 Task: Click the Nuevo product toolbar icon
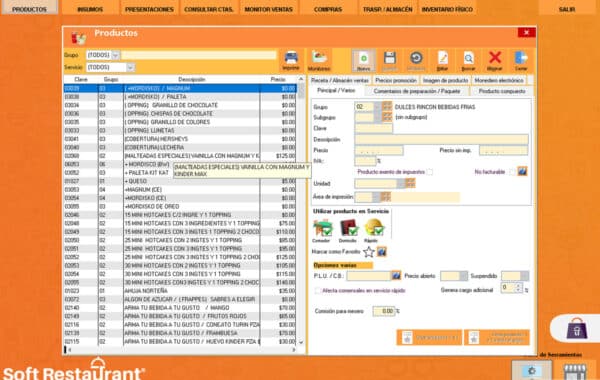tap(363, 59)
